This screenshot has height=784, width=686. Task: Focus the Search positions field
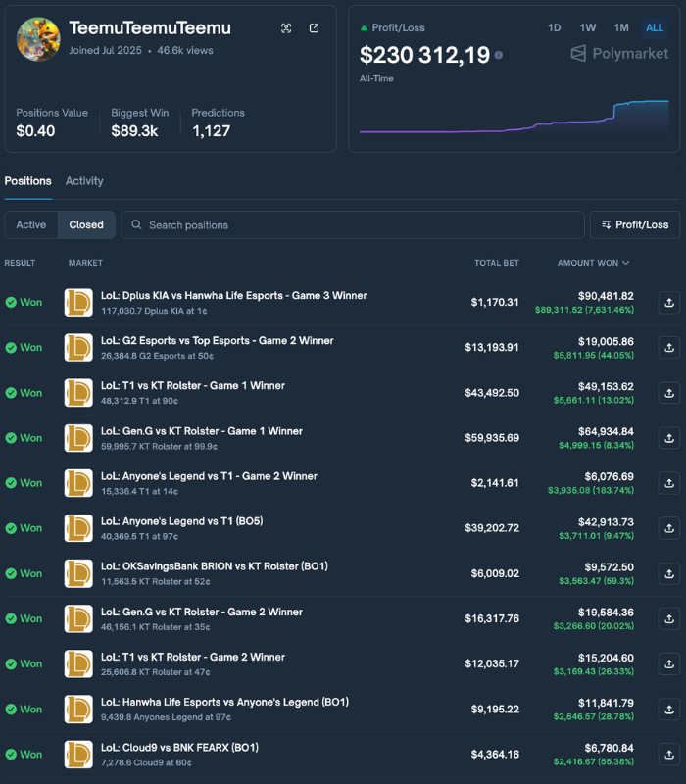353,225
